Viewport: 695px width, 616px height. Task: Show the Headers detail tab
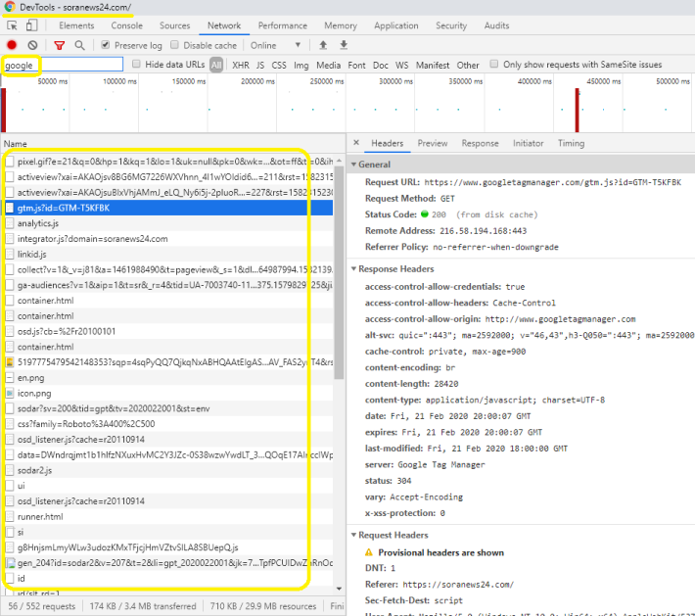click(388, 143)
